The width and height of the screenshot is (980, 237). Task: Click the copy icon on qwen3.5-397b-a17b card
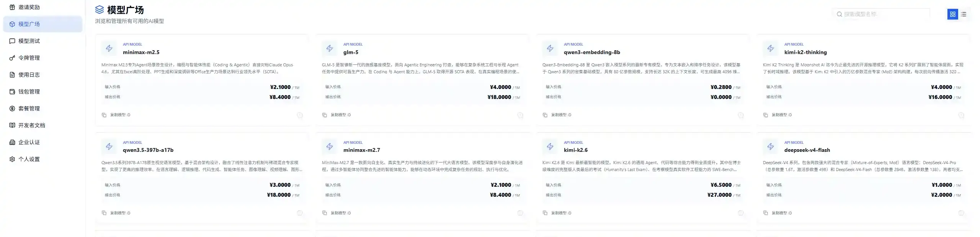[104, 213]
